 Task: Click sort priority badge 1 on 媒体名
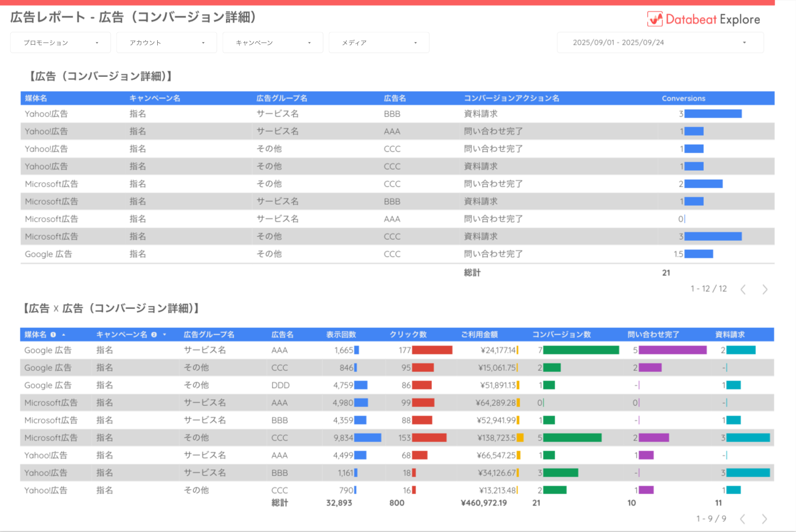[54, 335]
